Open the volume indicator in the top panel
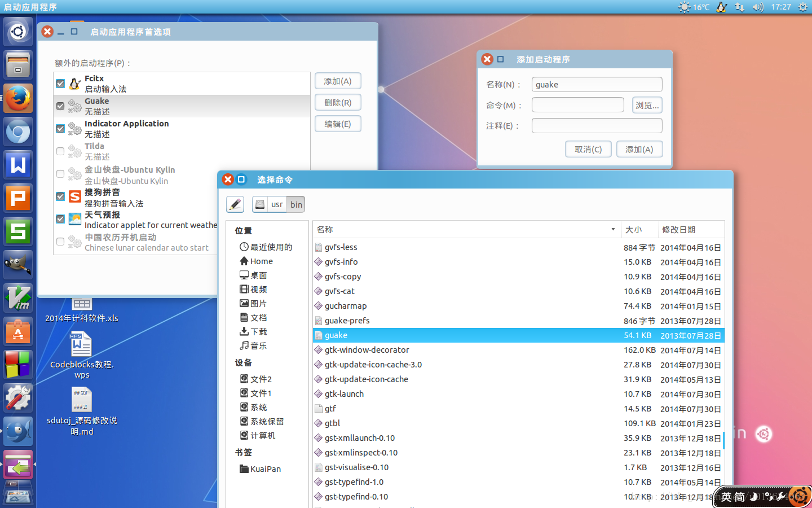Screen dimensions: 812x508 758,7
